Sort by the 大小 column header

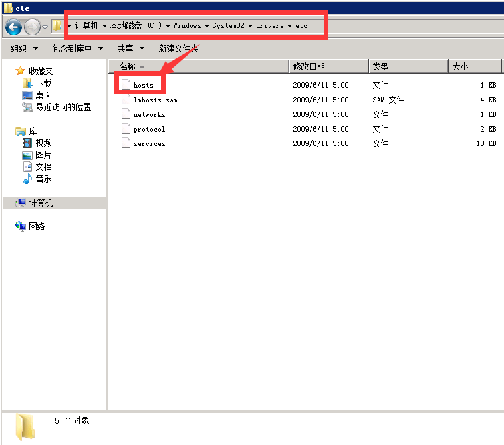click(475, 66)
